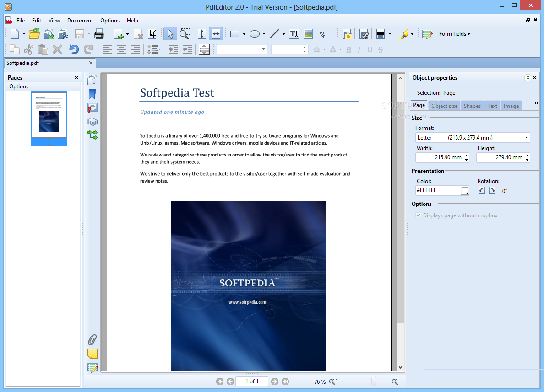Click the page number field
Image resolution: width=544 pixels, height=392 pixels.
(x=252, y=381)
